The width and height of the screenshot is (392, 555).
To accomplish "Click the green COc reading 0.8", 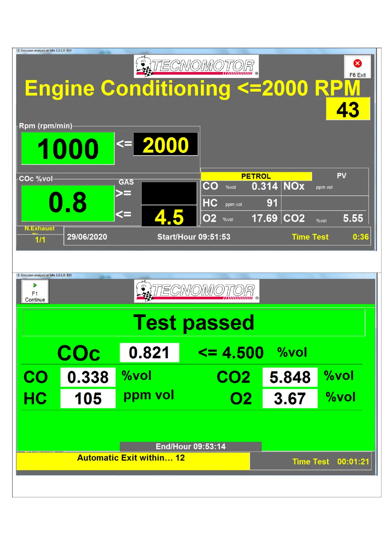I will (x=68, y=203).
